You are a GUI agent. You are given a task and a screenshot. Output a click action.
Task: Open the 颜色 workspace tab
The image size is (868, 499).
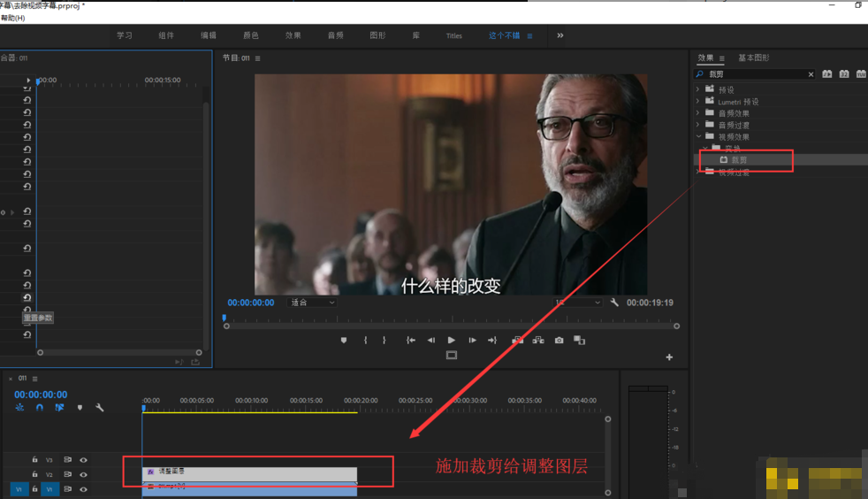(x=250, y=35)
